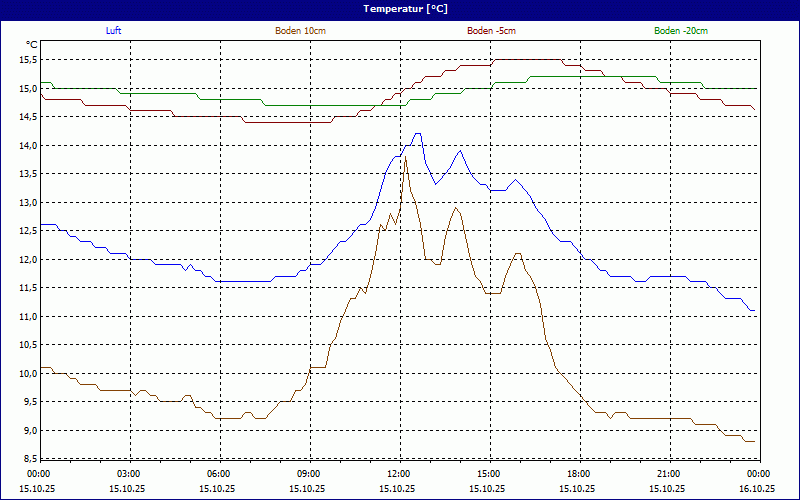Click the Luft legend label
Viewport: 800px width, 500px height.
coord(114,31)
